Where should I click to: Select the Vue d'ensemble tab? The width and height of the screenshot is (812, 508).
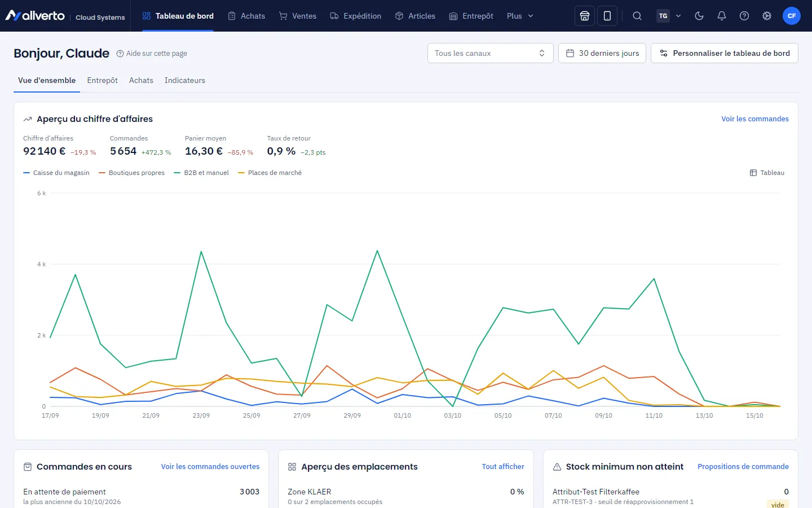pos(47,80)
